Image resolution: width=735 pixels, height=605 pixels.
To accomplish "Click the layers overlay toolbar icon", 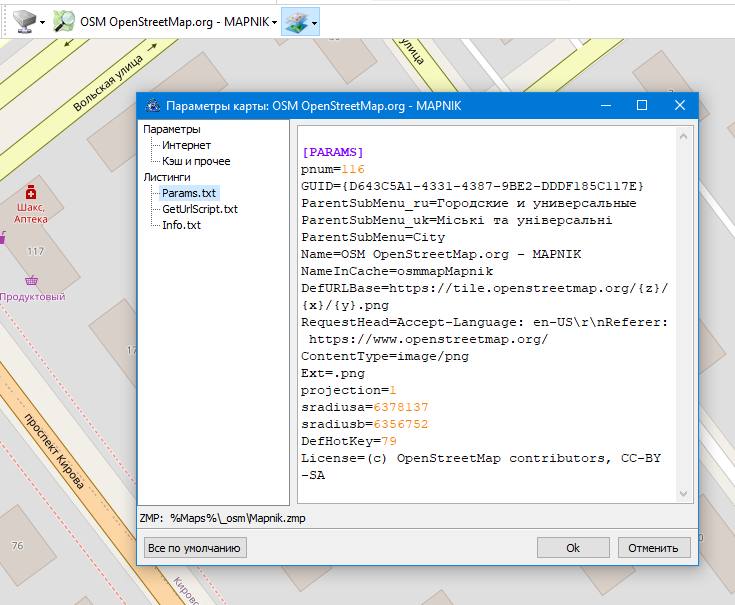I will pos(295,21).
